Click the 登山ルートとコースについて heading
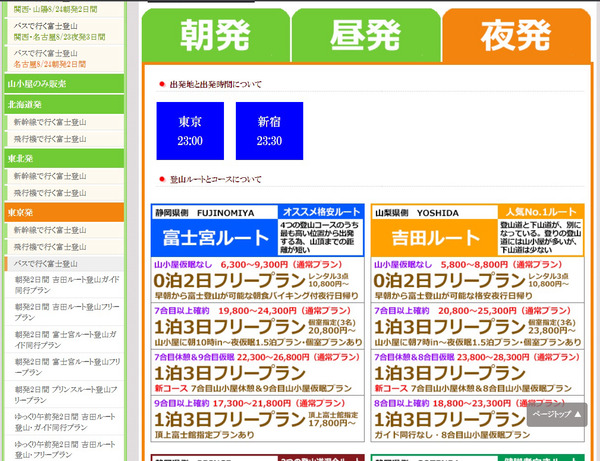600x461 pixels. (x=216, y=179)
